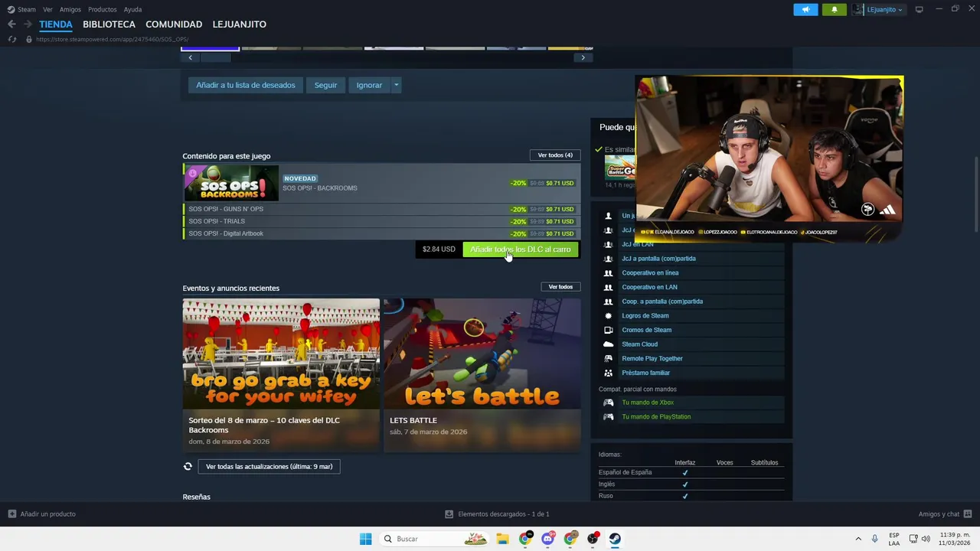Open the 'bro go grab a key' event thumbnail
Viewport: 980px width, 551px height.
(x=281, y=354)
